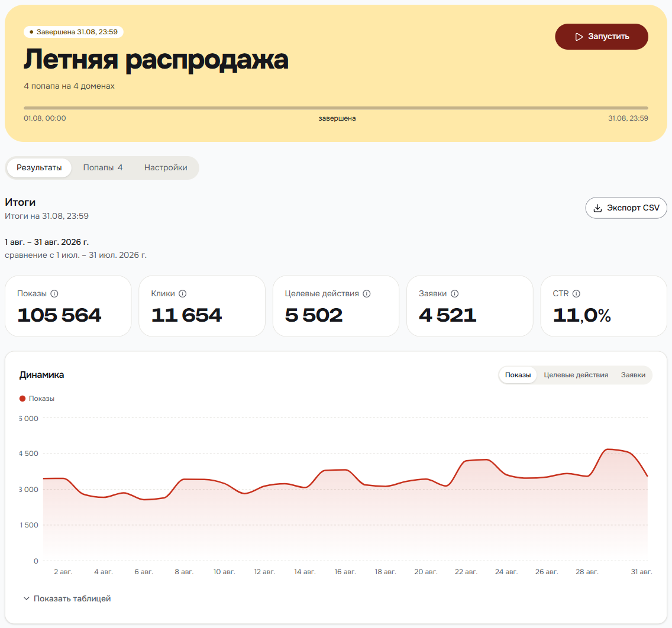Click the Завершена 31.08, 23:59 status badge

click(73, 32)
